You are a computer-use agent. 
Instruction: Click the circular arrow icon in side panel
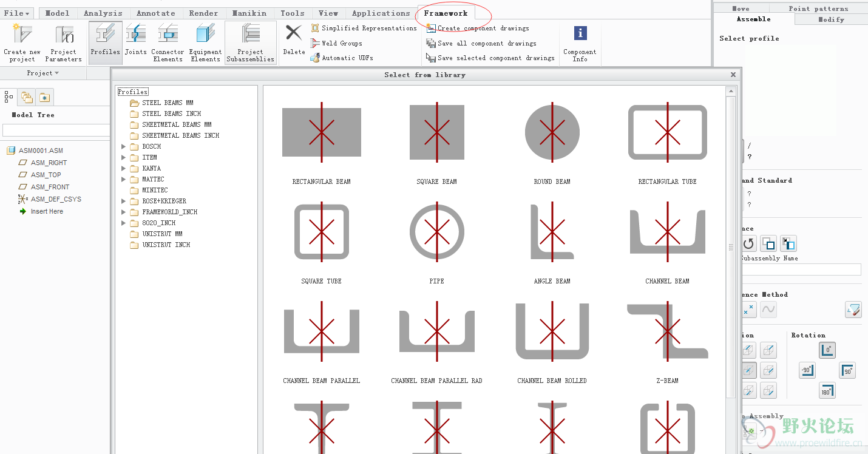coord(748,244)
